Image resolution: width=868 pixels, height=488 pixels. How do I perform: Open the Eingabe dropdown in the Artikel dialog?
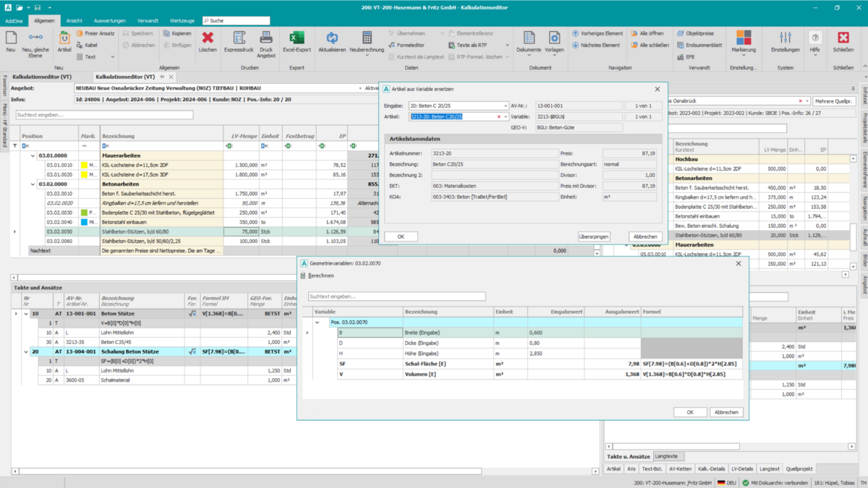[x=506, y=106]
